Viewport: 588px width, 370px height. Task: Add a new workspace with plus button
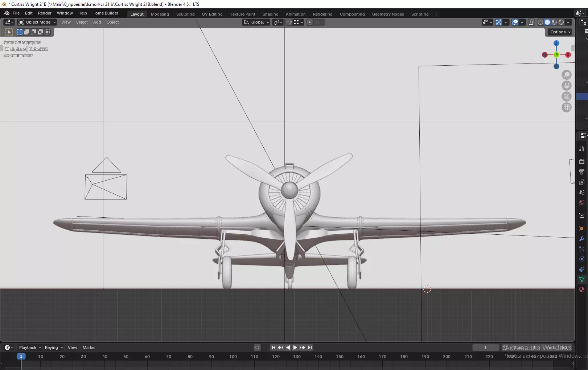pos(436,14)
